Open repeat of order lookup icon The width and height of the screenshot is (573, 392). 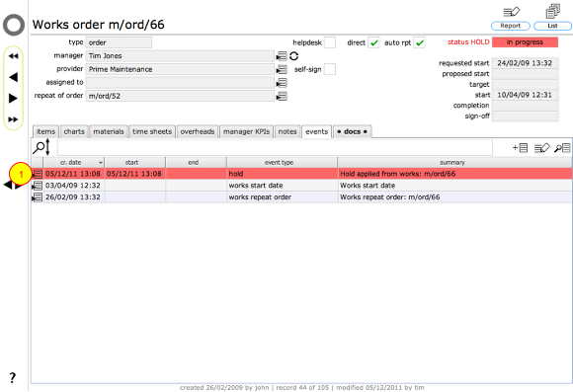[x=282, y=96]
